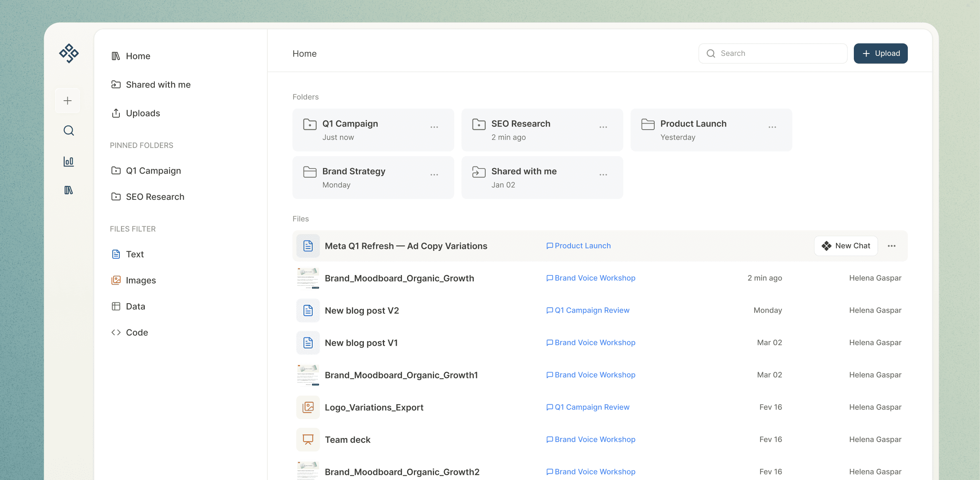980x480 pixels.
Task: Open Uploads in the sidebar
Action: coord(143,113)
